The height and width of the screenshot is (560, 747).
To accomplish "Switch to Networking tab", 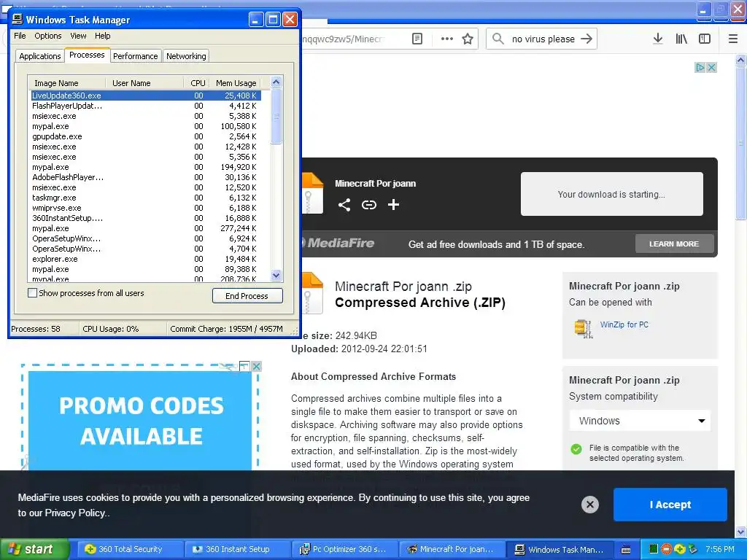I will (x=186, y=55).
